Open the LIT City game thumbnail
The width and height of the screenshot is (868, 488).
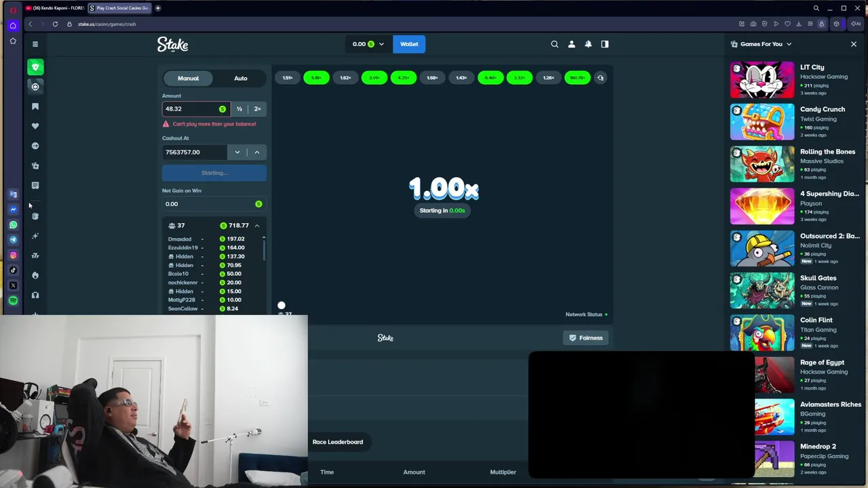pos(762,80)
